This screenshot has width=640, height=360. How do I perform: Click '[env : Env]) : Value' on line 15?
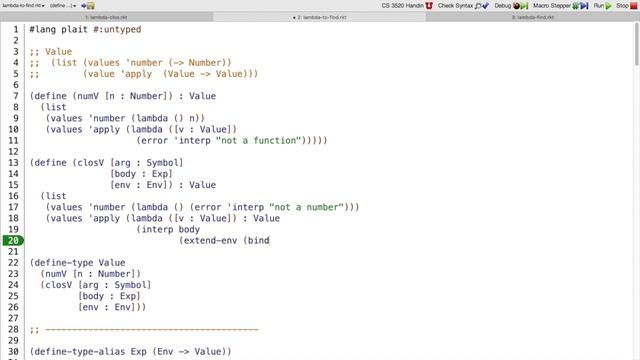(163, 185)
